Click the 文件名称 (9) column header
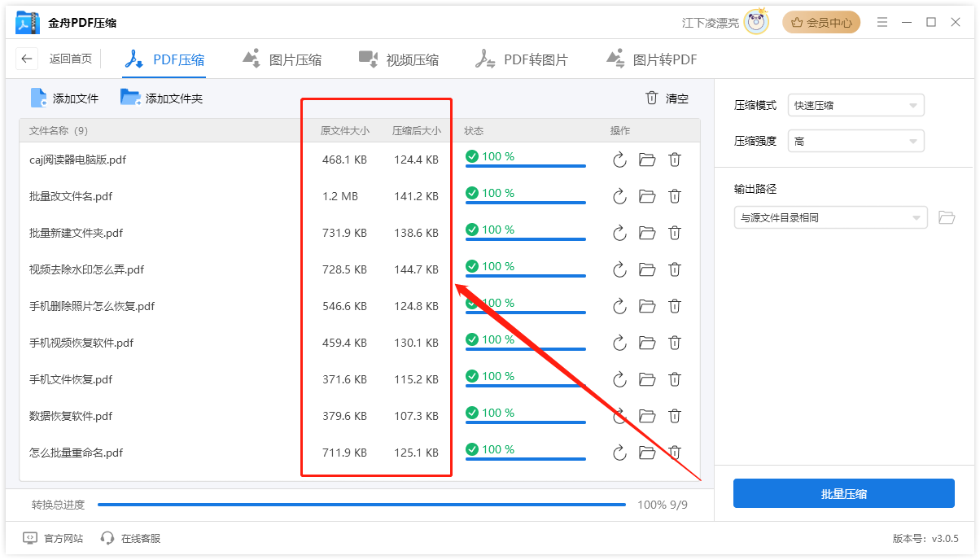The image size is (980, 560). coord(59,130)
